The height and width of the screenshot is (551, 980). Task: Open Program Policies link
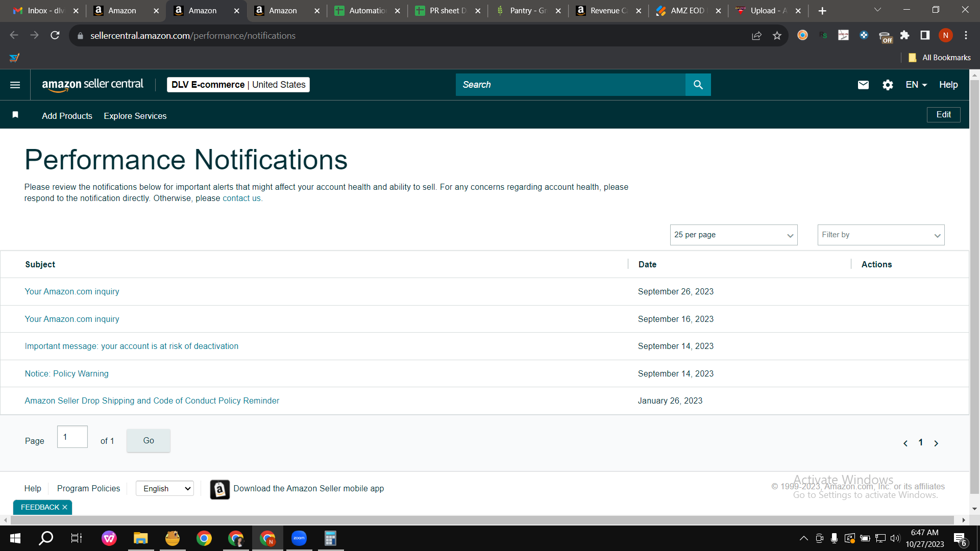pyautogui.click(x=88, y=488)
